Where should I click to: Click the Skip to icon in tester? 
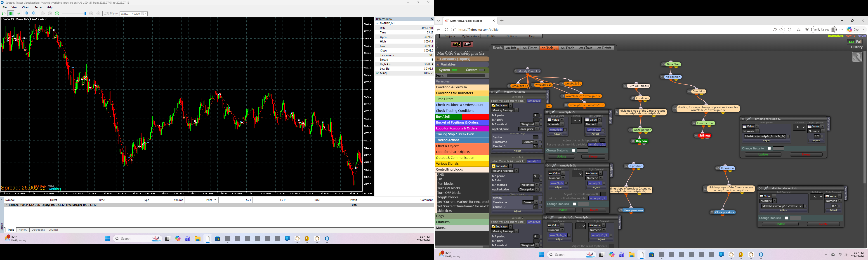click(106, 14)
